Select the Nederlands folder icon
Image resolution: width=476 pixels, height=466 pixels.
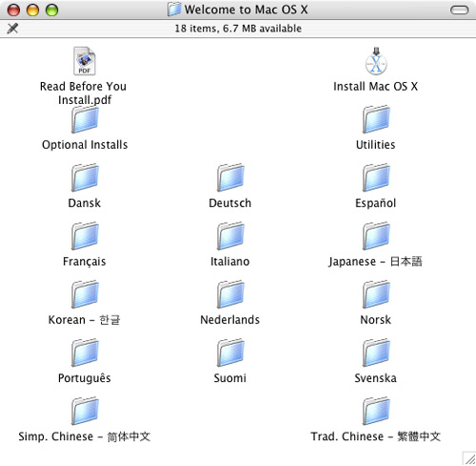click(230, 294)
